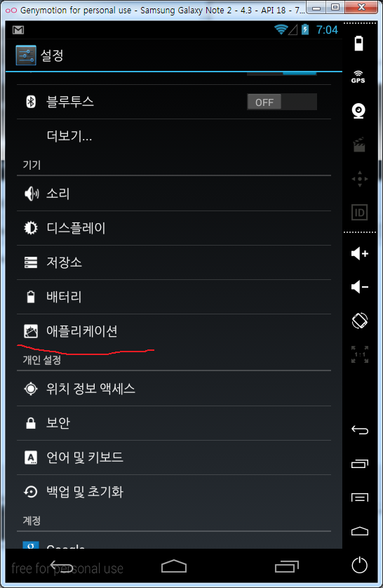Tap the Android home navigation button
Screen dimensions: 383x588
pyautogui.click(x=174, y=566)
